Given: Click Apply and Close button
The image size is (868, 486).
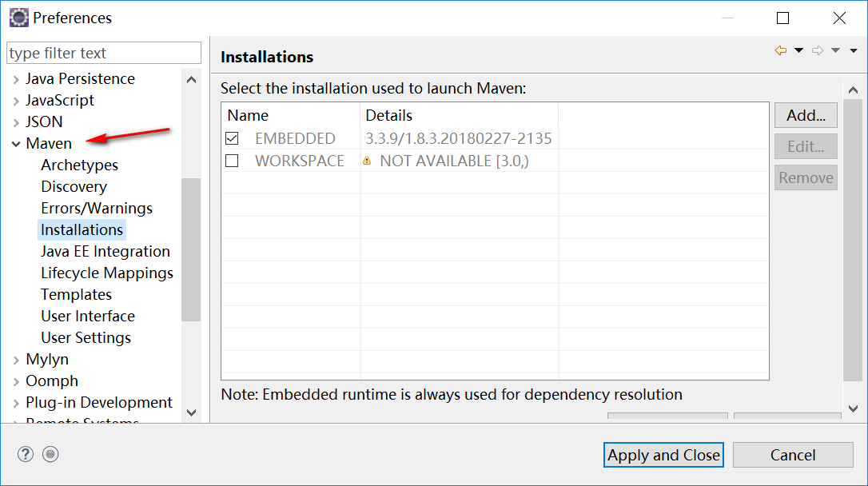Looking at the screenshot, I should pos(663,455).
